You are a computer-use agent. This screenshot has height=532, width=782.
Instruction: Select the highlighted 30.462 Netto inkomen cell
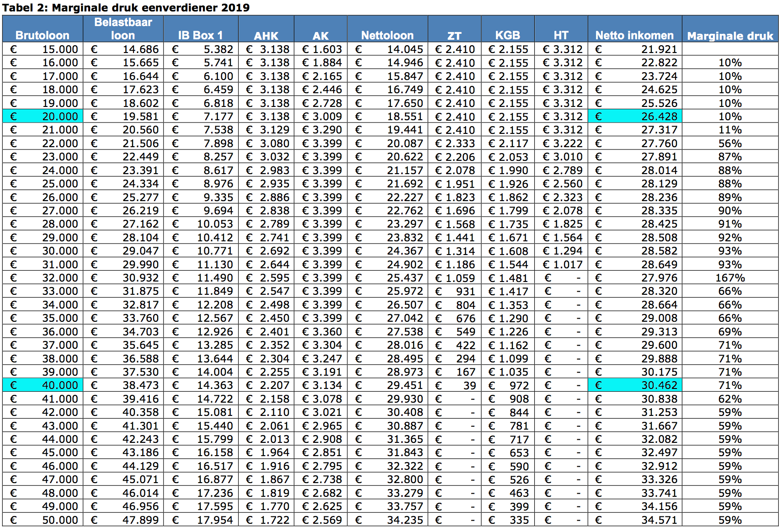point(635,385)
